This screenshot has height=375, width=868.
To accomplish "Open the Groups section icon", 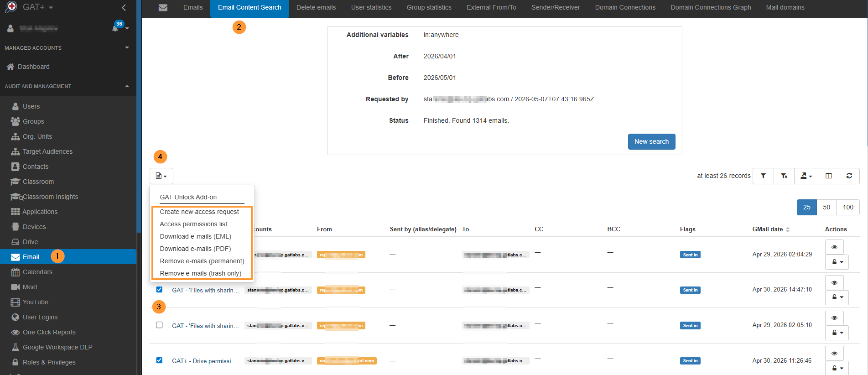I will click(16, 121).
